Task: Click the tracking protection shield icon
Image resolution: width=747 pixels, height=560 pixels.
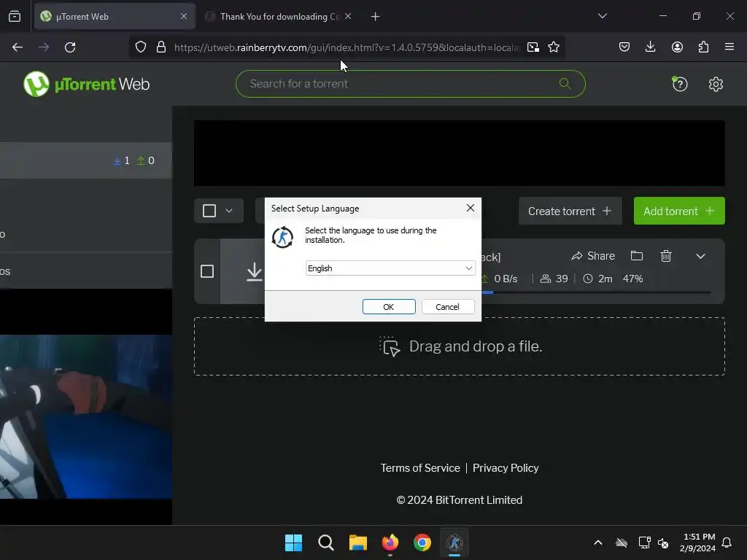Action: [141, 47]
